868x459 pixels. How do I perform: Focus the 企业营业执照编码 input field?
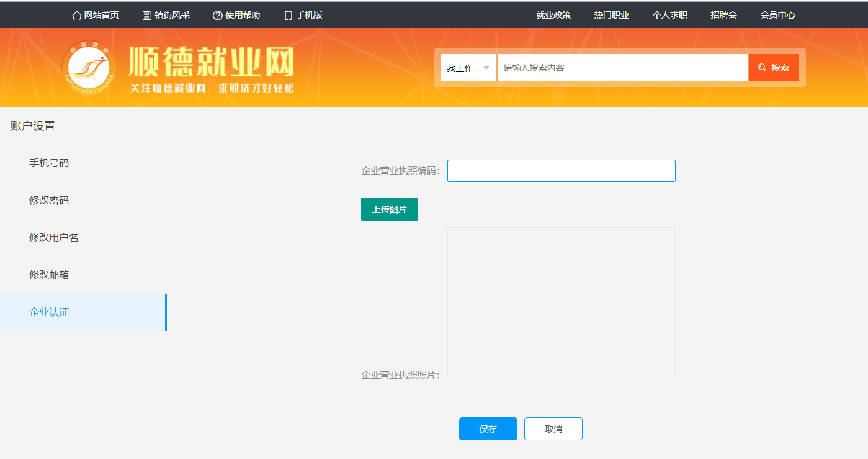[561, 171]
